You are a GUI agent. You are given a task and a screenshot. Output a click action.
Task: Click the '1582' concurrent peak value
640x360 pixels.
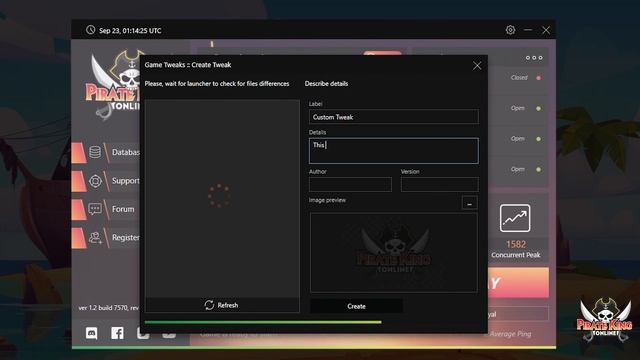[516, 244]
